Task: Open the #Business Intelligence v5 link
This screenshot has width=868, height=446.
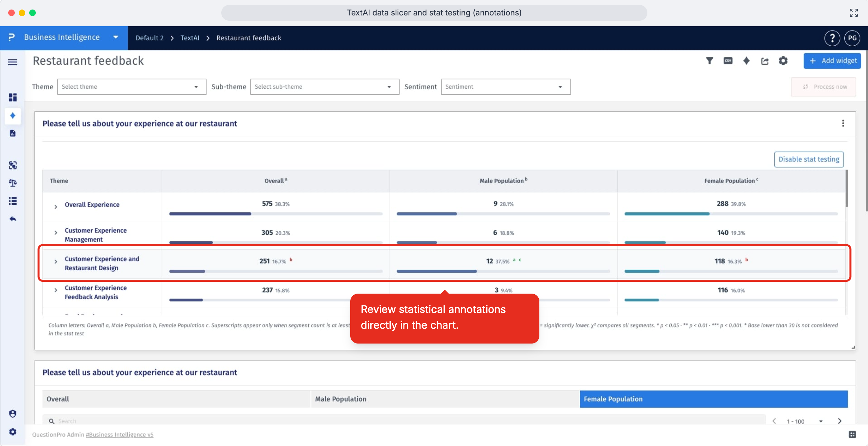Action: pyautogui.click(x=119, y=435)
